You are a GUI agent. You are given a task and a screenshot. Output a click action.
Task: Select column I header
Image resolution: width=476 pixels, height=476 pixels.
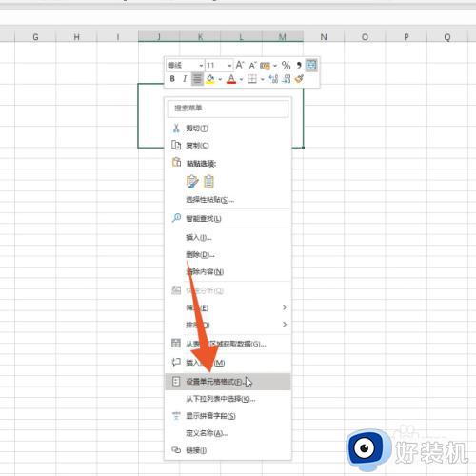pos(118,37)
